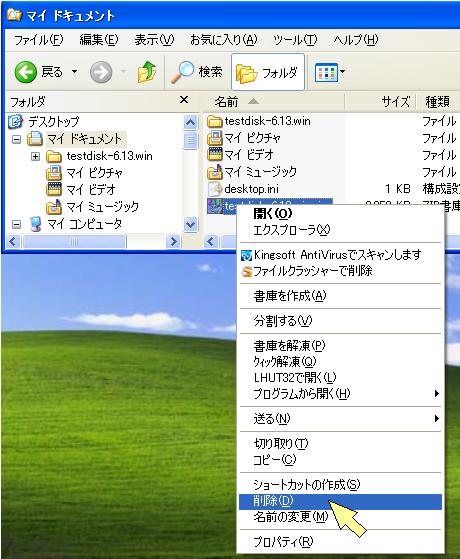
Task: Choose 切り取り(T) in context menu
Action: pos(341,443)
